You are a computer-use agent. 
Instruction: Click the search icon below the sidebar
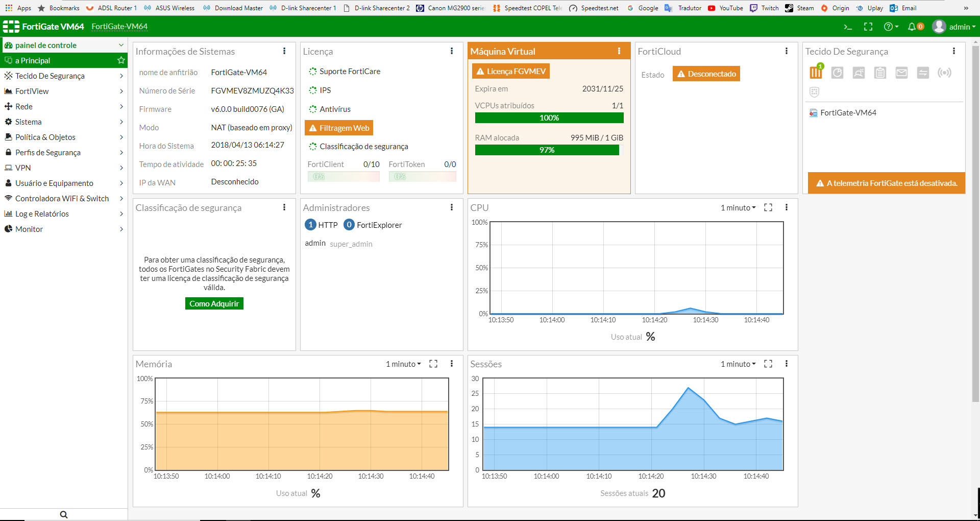click(x=63, y=514)
